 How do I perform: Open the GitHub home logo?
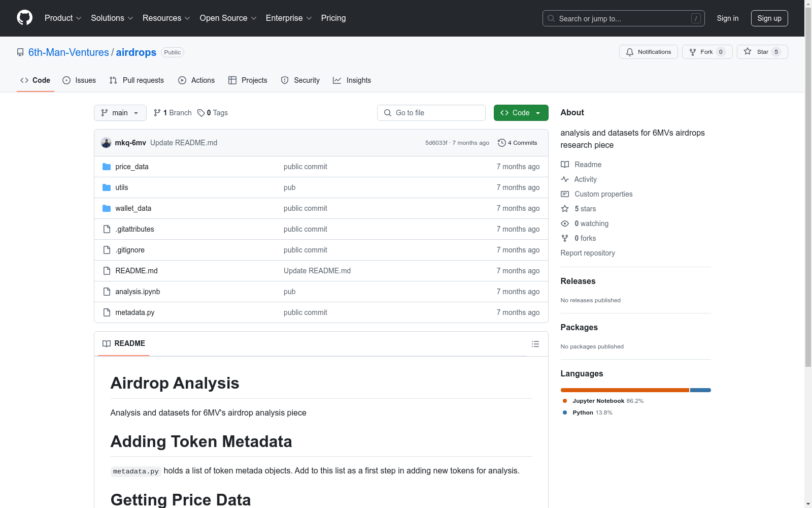[x=24, y=18]
